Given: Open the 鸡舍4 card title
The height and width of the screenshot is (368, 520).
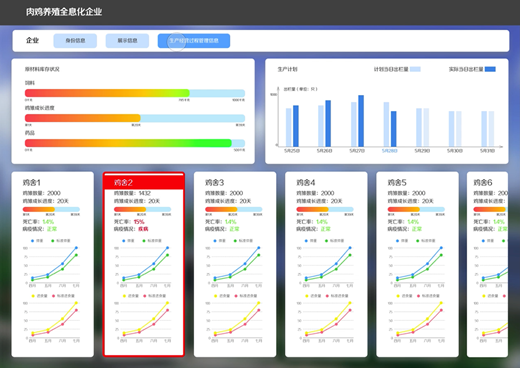Looking at the screenshot, I should pyautogui.click(x=306, y=183).
